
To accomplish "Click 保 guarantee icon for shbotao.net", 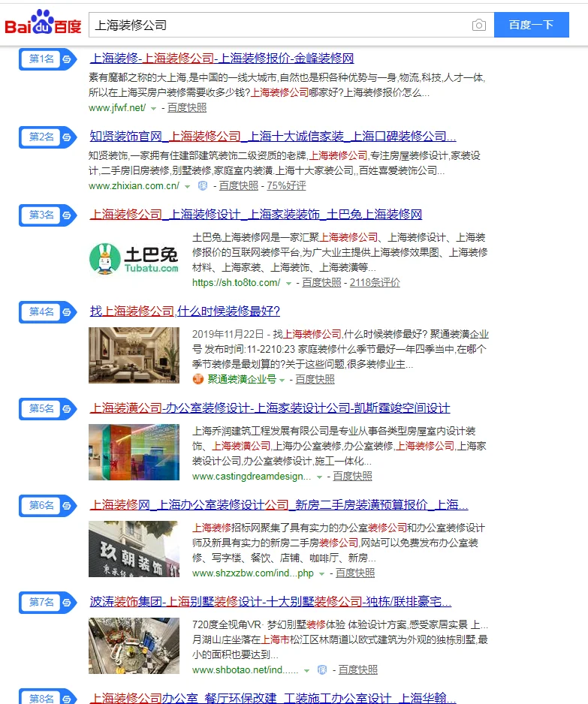I will [322, 670].
